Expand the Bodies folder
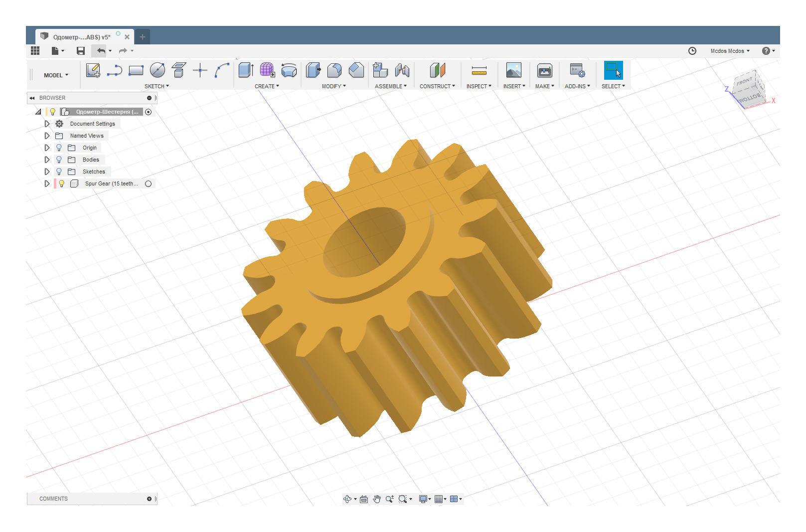 47,160
